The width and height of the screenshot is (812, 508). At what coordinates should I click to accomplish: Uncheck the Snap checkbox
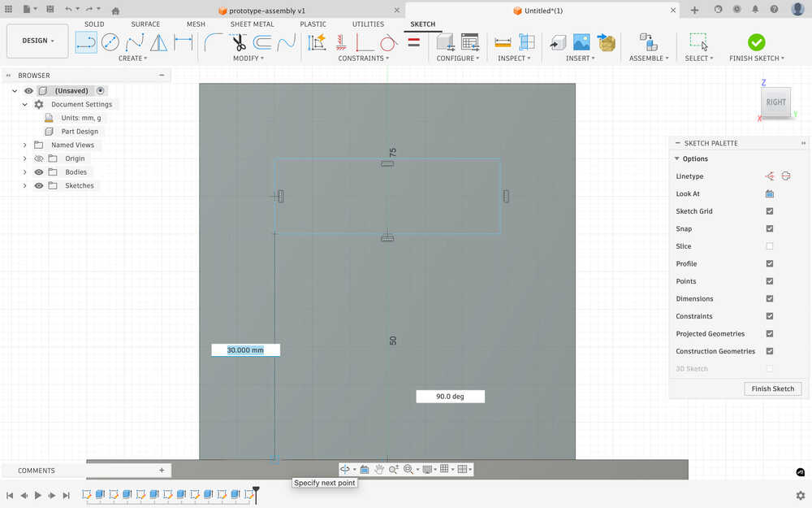click(770, 228)
